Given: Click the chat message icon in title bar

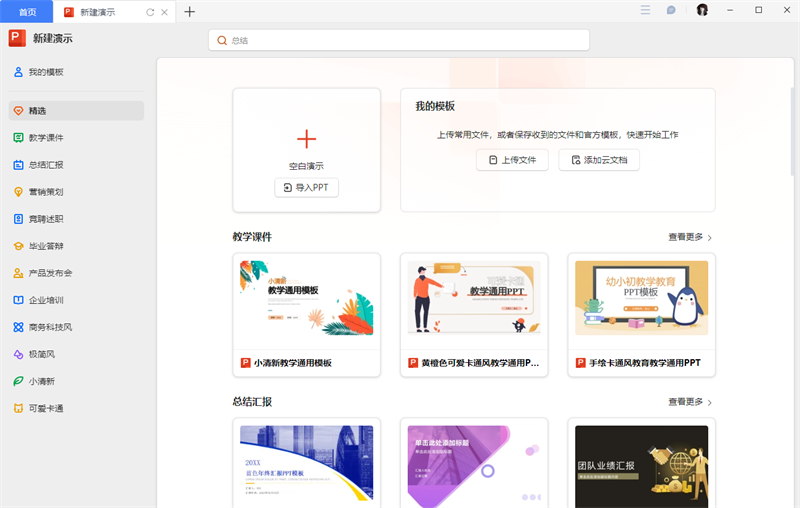Looking at the screenshot, I should click(x=671, y=11).
